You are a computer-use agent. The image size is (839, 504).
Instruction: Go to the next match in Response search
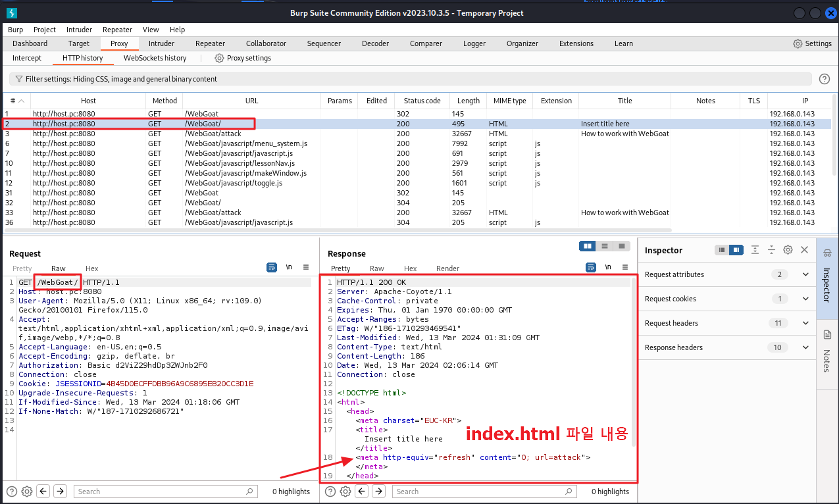point(378,491)
